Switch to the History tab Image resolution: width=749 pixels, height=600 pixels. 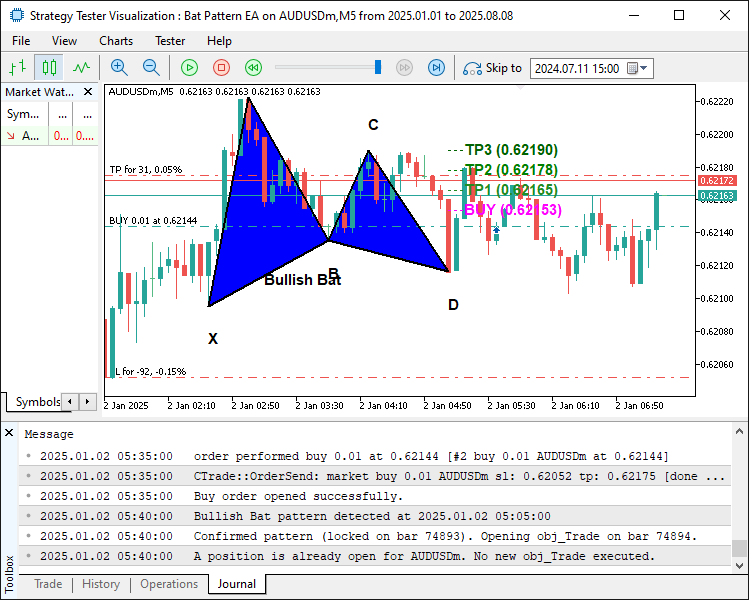(x=101, y=584)
